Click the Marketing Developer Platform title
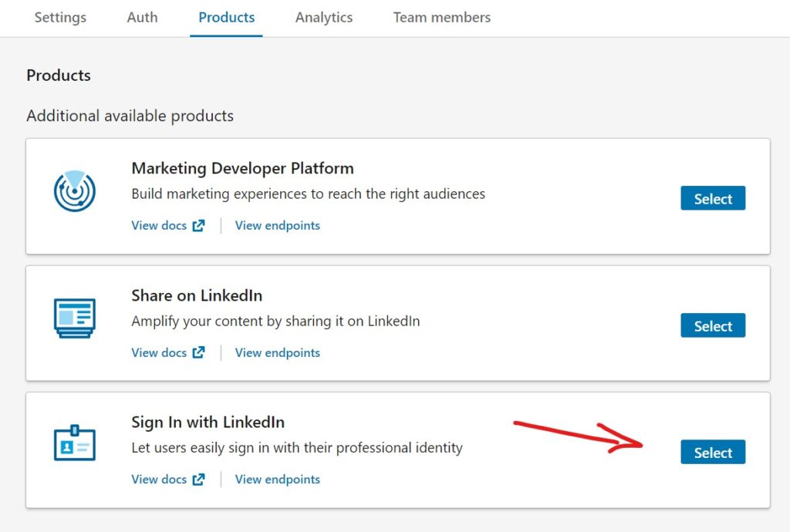This screenshot has height=532, width=790. [242, 168]
